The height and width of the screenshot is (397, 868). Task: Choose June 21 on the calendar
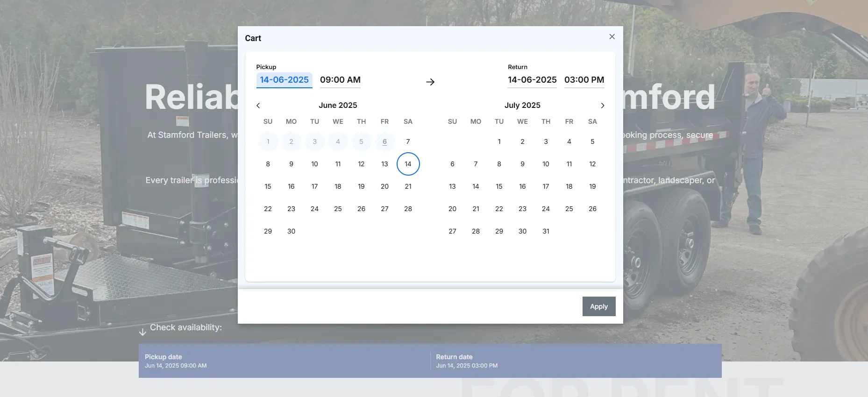(408, 186)
